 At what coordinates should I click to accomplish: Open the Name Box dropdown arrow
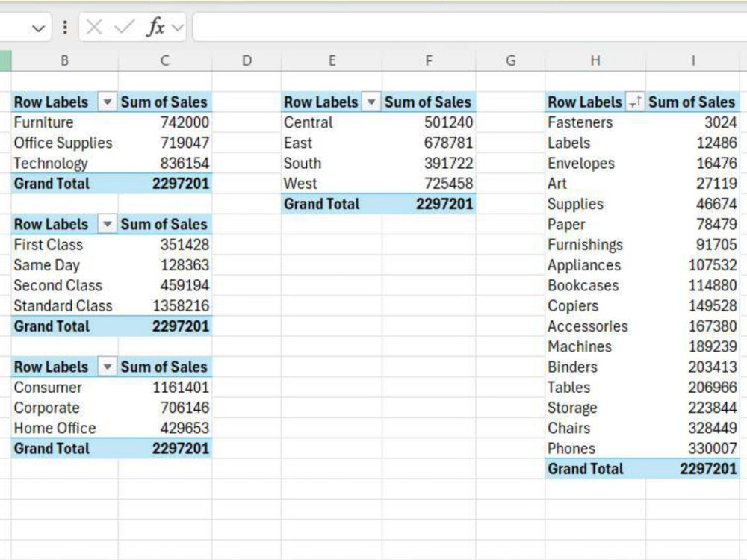click(36, 27)
